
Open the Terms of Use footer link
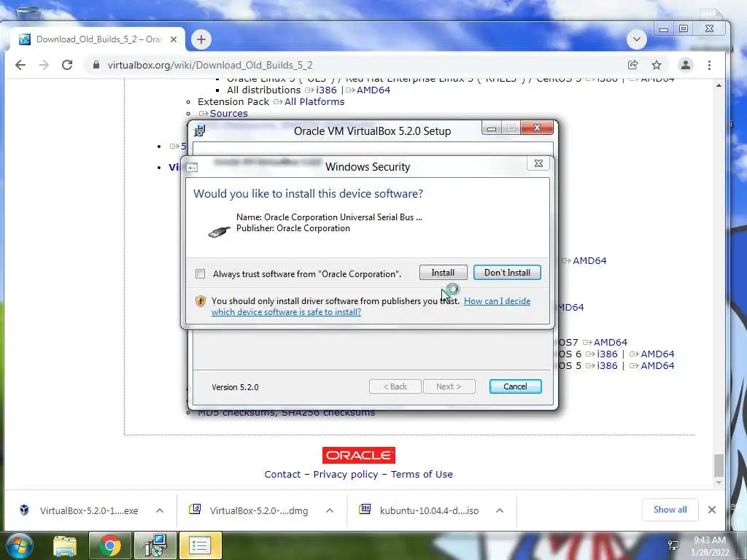coord(422,474)
